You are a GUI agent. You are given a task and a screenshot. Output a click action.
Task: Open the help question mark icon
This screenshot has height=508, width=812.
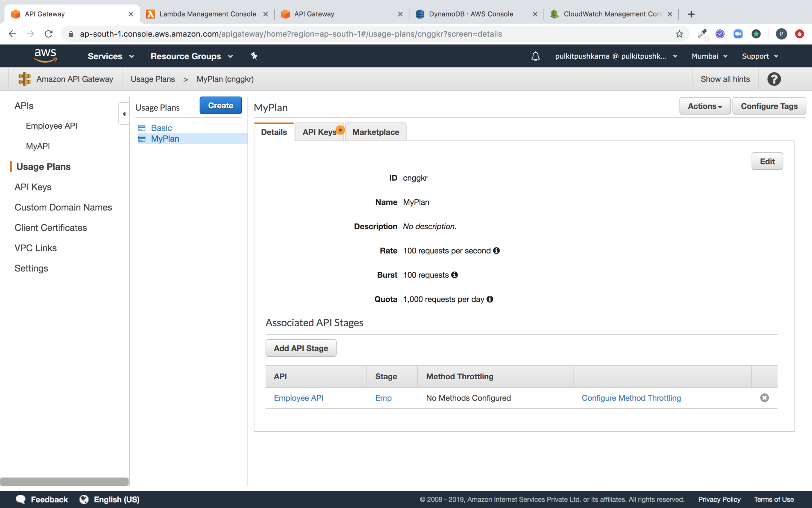pos(774,79)
